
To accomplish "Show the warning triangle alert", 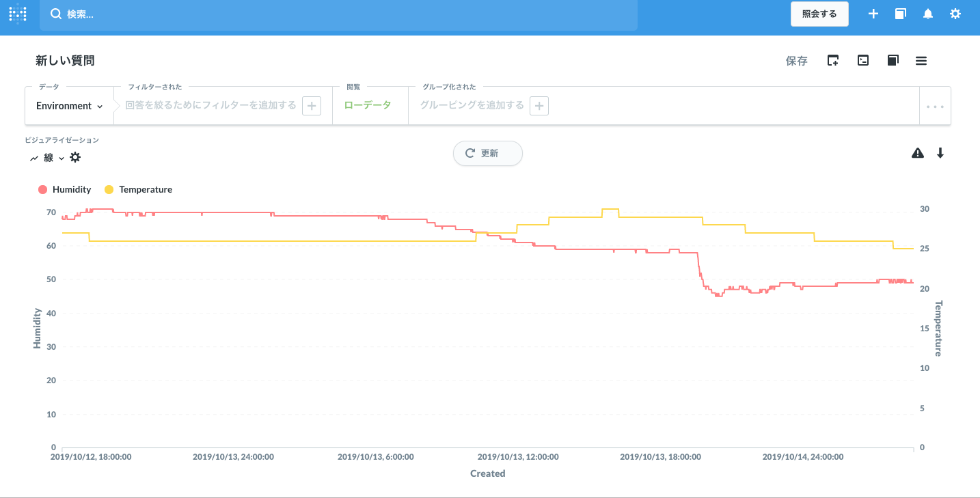I will [x=918, y=153].
